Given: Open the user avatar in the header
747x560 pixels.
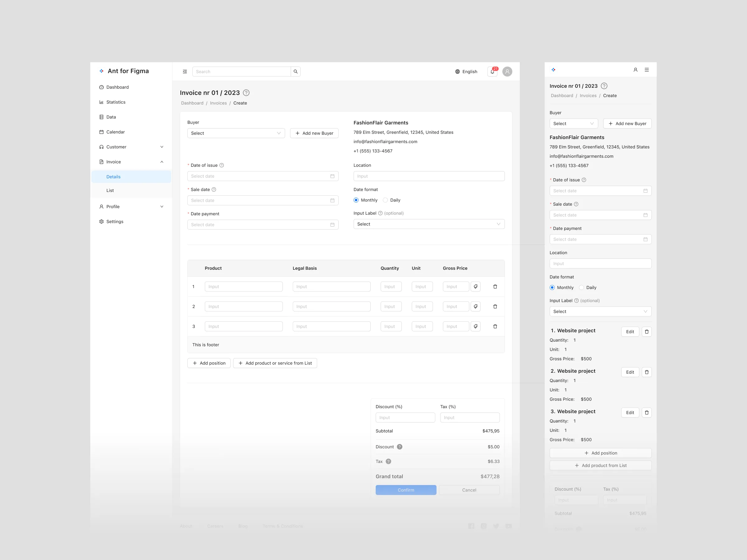Looking at the screenshot, I should pyautogui.click(x=507, y=71).
